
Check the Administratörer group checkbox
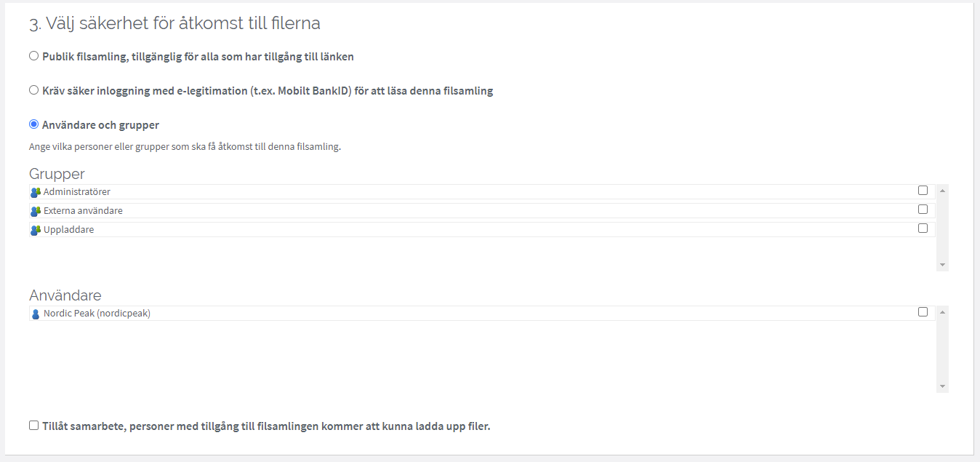pos(923,191)
